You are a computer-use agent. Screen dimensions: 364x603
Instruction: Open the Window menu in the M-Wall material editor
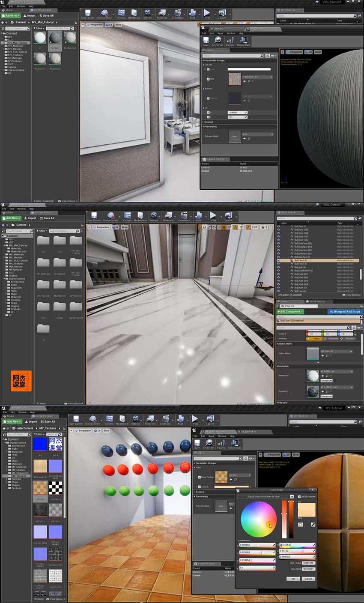[x=231, y=33]
